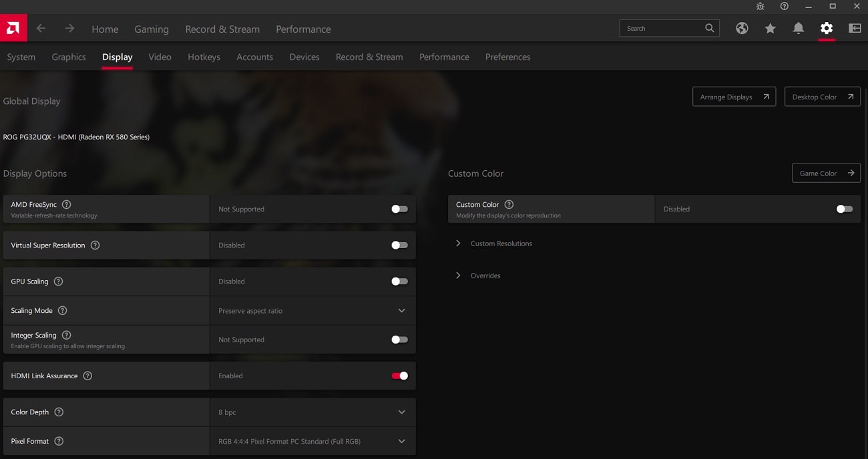Screen dimensions: 868x459
Task: Select the Display tab
Action: pyautogui.click(x=118, y=57)
